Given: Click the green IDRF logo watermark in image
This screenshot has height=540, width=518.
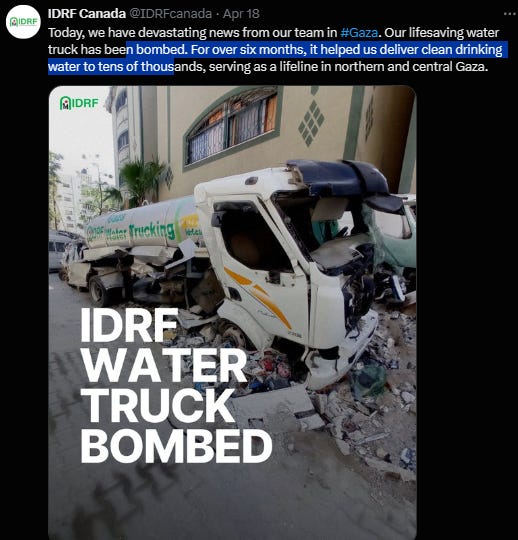Looking at the screenshot, I should click(79, 103).
